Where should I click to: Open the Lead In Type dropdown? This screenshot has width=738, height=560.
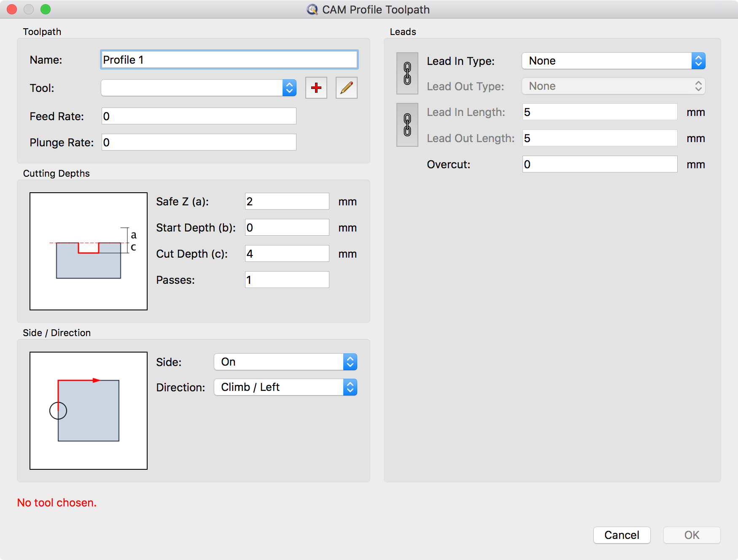coord(613,61)
